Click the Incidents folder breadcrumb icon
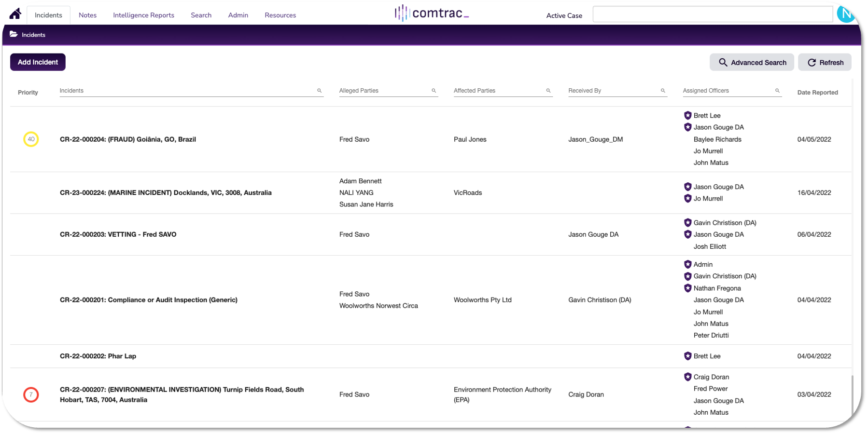The height and width of the screenshot is (434, 868). click(x=14, y=35)
